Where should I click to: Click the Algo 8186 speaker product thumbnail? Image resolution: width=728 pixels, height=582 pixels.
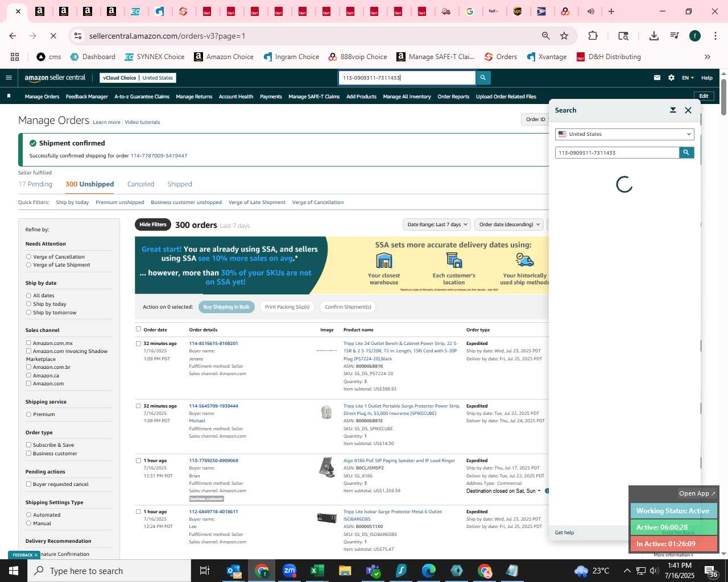click(327, 467)
